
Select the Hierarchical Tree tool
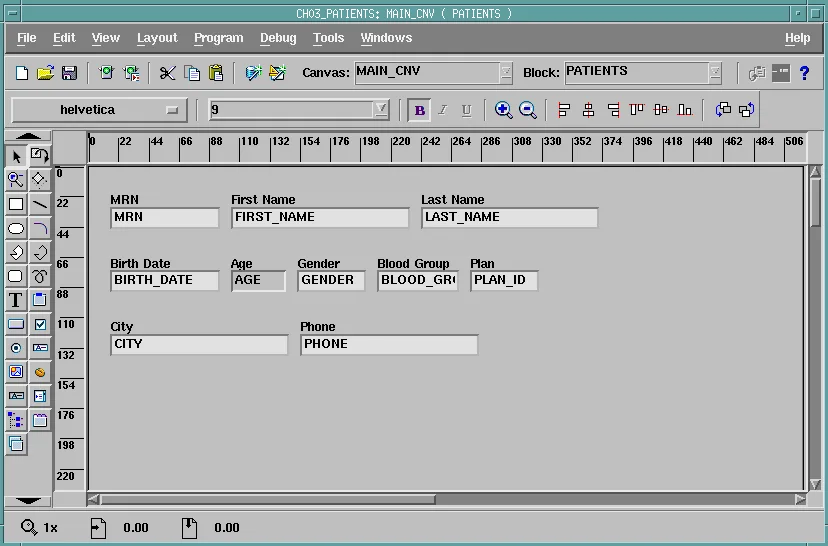pos(16,420)
